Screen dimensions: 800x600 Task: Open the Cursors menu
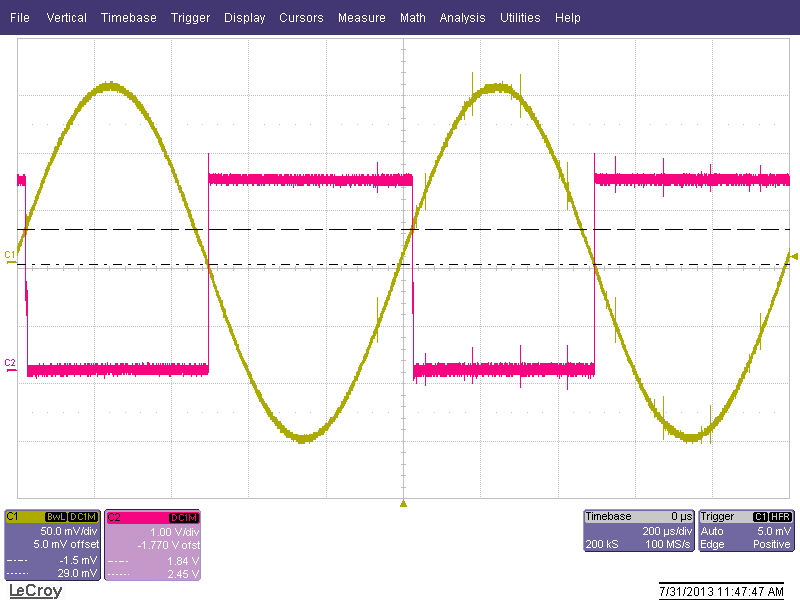point(301,17)
